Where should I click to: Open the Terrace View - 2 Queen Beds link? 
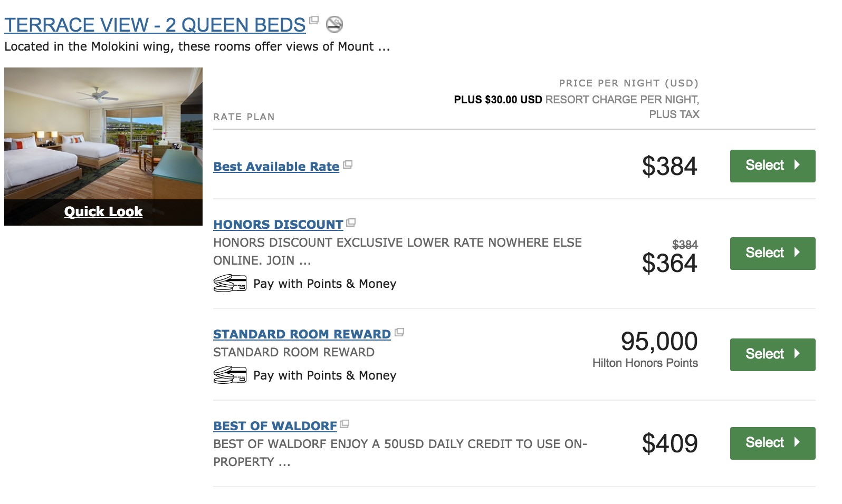coord(155,25)
